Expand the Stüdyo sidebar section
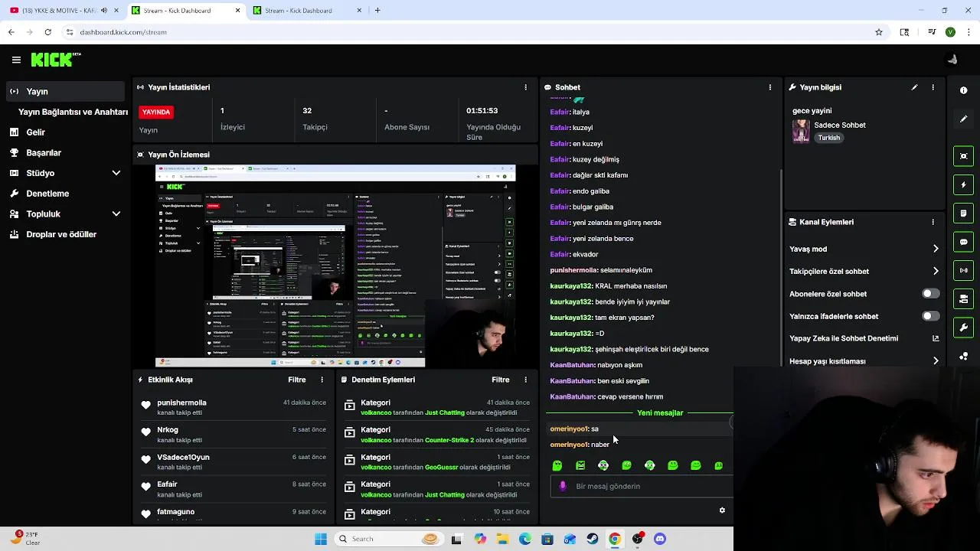The width and height of the screenshot is (980, 551). (116, 173)
